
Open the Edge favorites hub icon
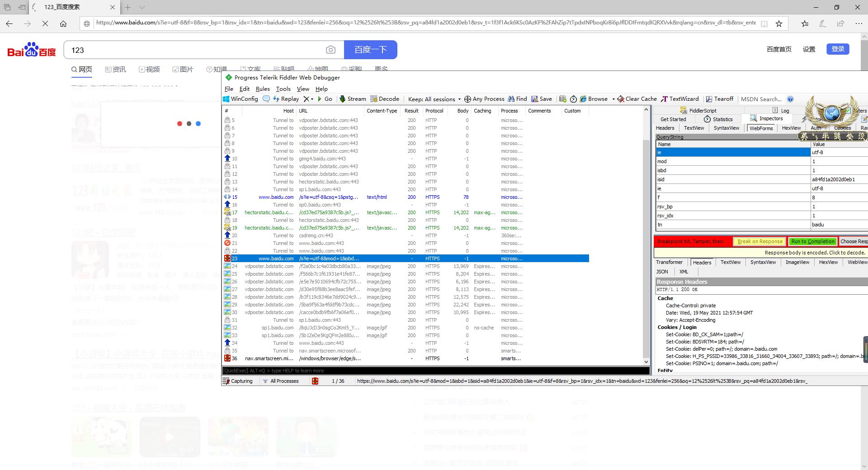[805, 23]
